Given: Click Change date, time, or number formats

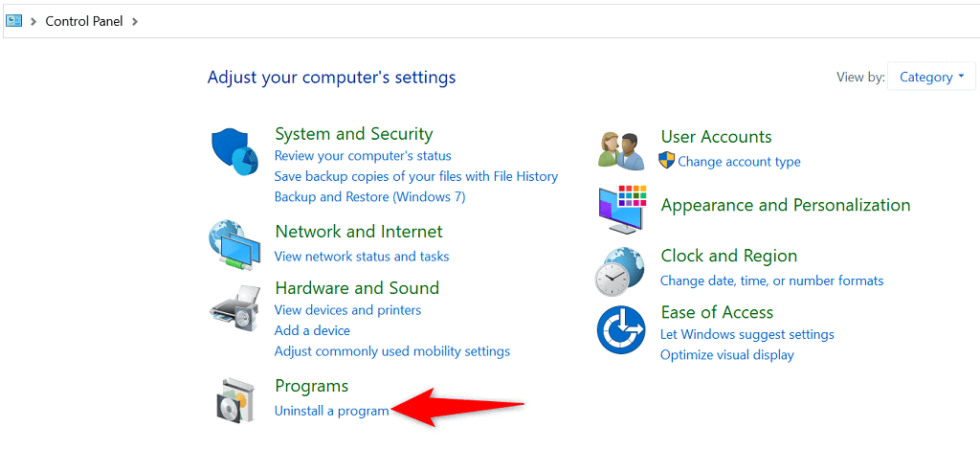Looking at the screenshot, I should [771, 281].
